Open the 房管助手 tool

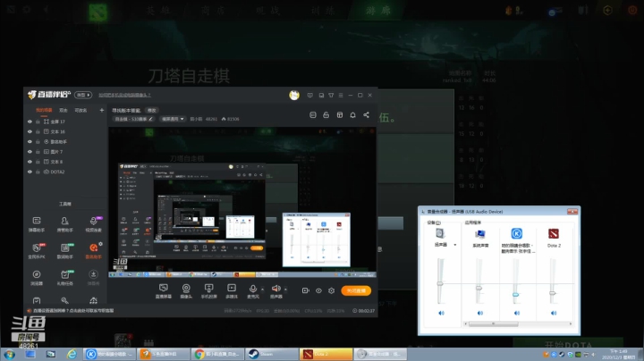pos(65,224)
